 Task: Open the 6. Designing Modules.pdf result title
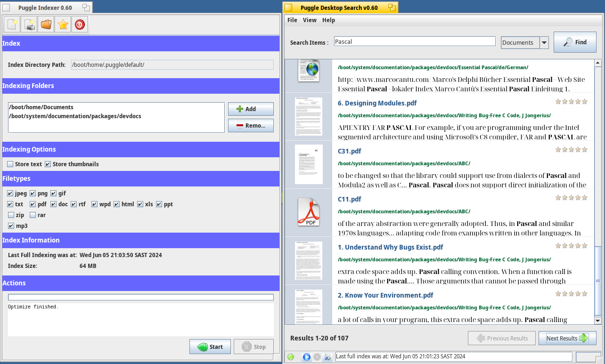[x=377, y=103]
